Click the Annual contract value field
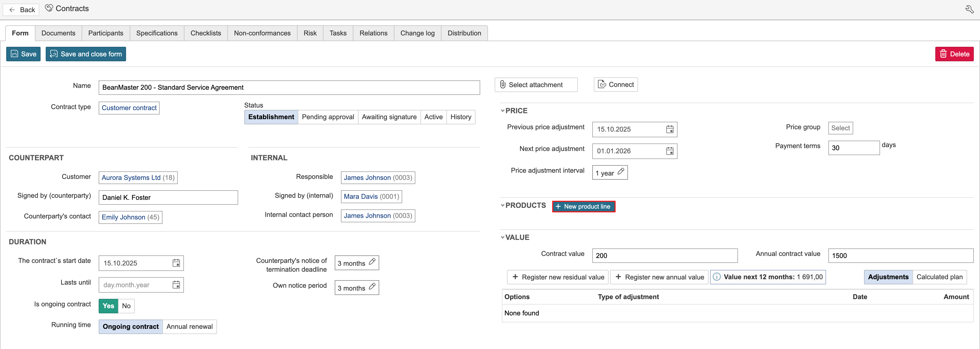 coord(900,256)
